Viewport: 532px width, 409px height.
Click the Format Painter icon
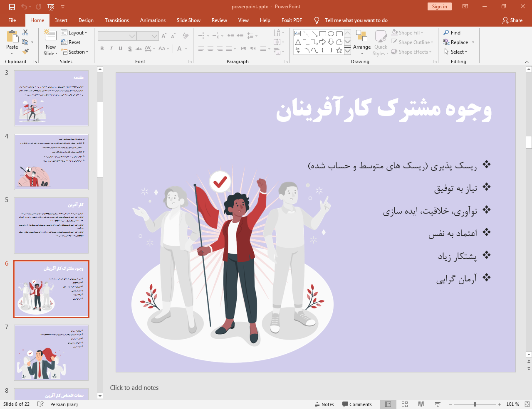(25, 52)
